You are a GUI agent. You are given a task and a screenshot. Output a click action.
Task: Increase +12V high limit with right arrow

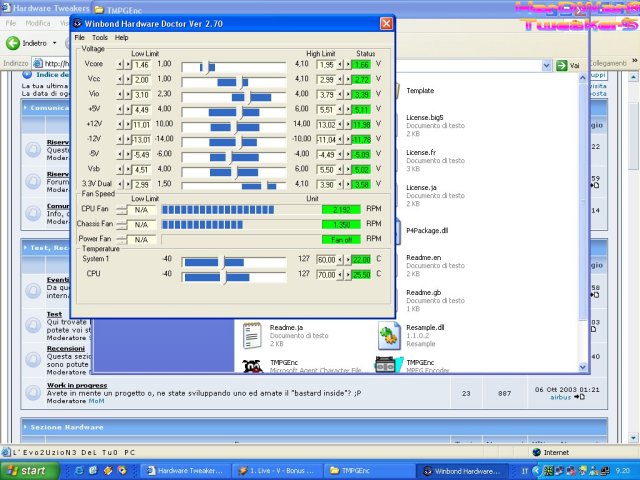click(x=348, y=125)
